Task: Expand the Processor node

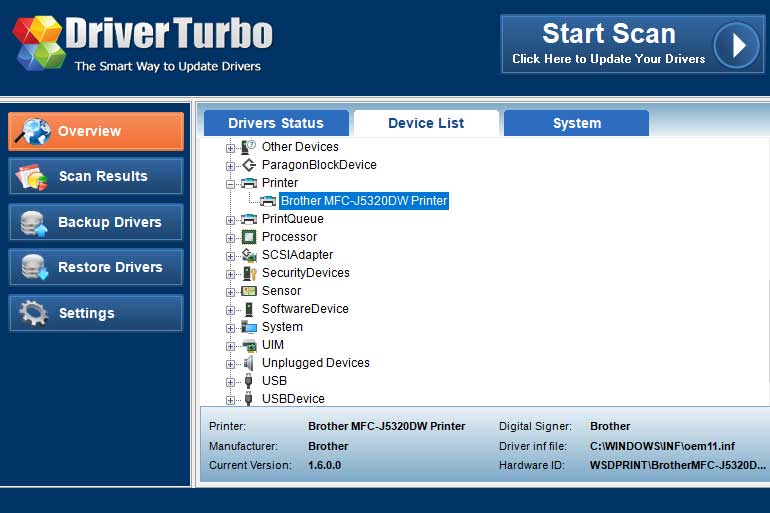Action: click(x=230, y=238)
